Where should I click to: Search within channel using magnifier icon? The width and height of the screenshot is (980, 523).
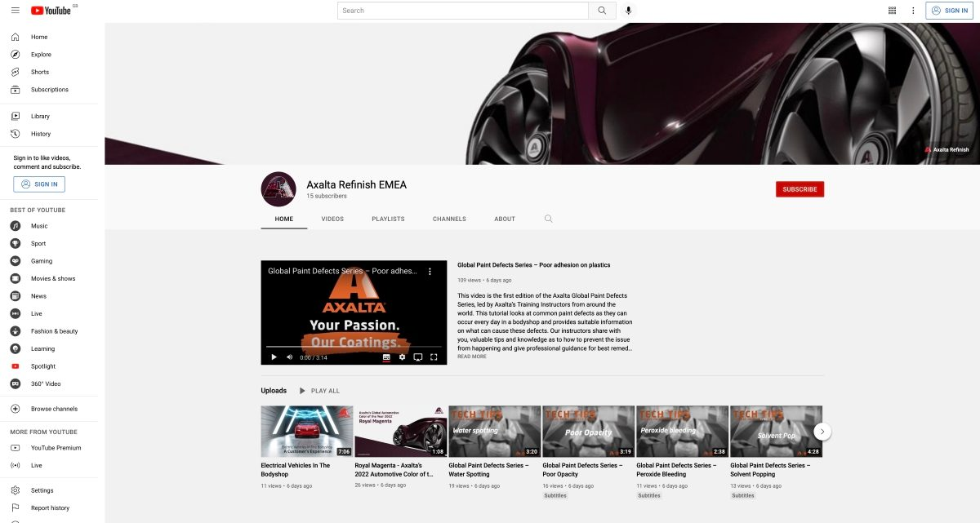(548, 219)
